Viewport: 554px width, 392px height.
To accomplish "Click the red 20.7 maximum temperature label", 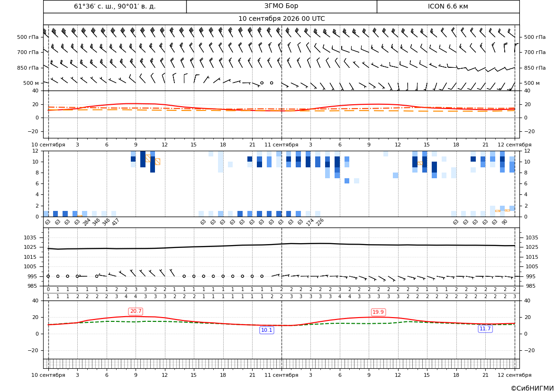I will click(x=136, y=311).
